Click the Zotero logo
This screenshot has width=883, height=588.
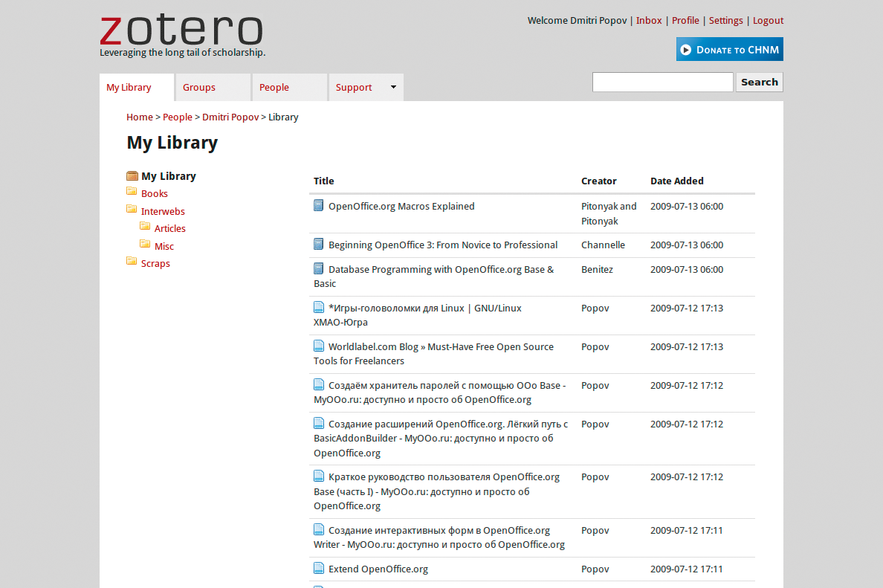click(x=181, y=30)
